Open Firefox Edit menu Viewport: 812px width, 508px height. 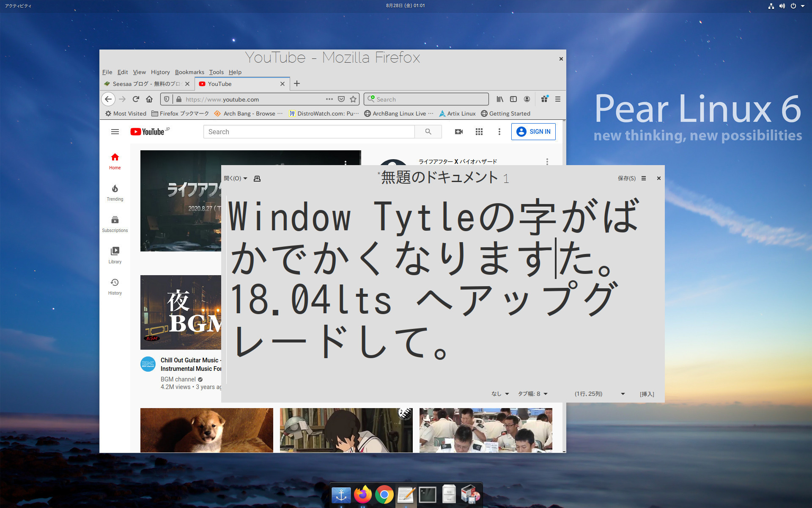click(123, 72)
